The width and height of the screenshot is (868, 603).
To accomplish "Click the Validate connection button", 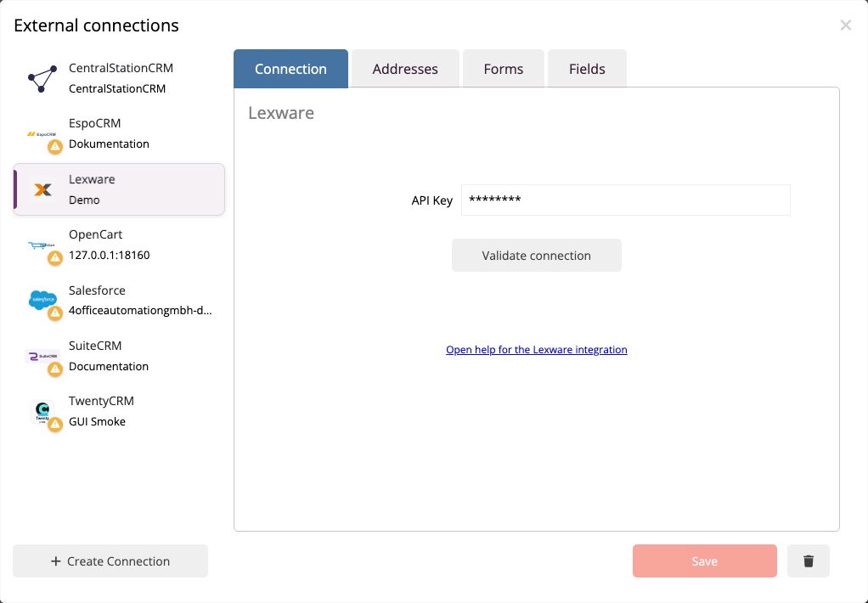I will 537,256.
